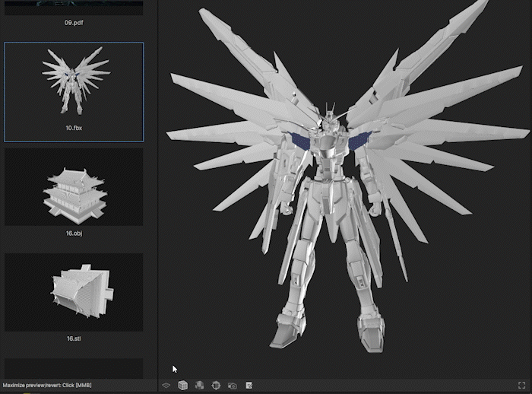The height and width of the screenshot is (394, 532).
Task: Select the solid cube shading icon
Action: tap(182, 385)
